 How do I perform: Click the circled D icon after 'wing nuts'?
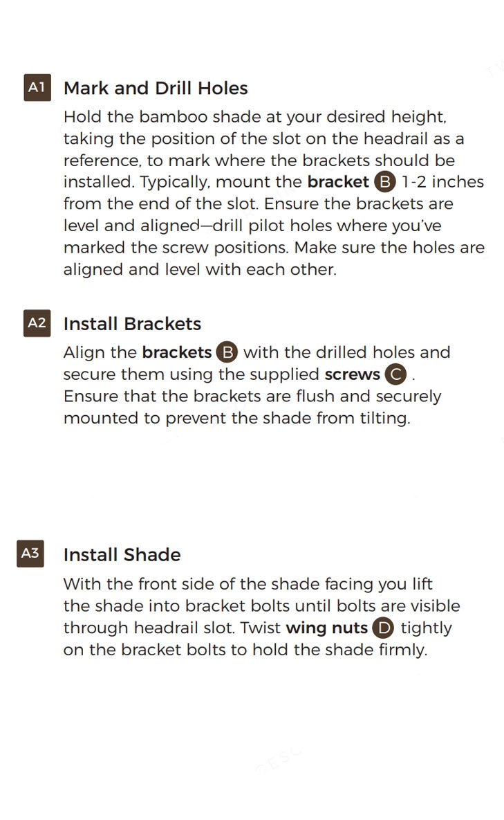pyautogui.click(x=383, y=628)
